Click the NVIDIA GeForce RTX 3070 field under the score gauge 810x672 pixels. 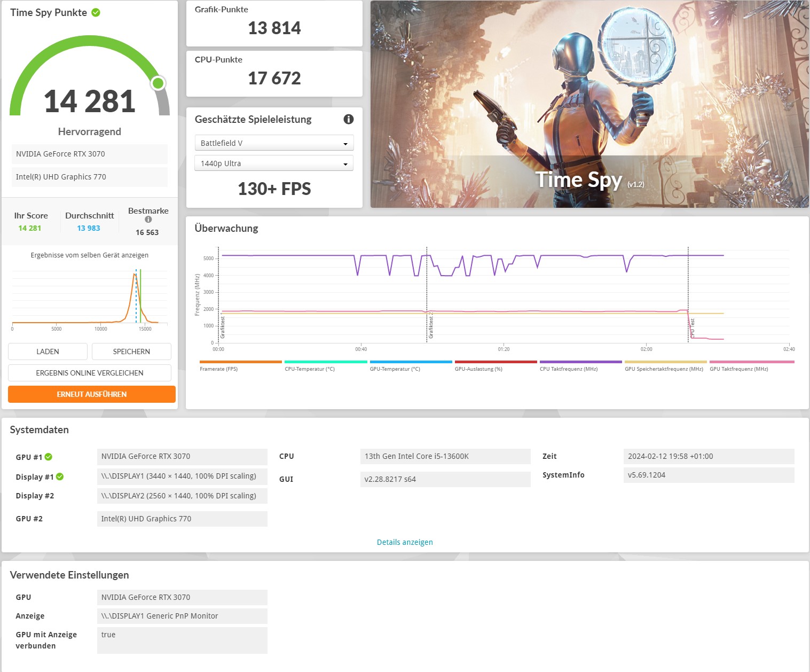(90, 154)
